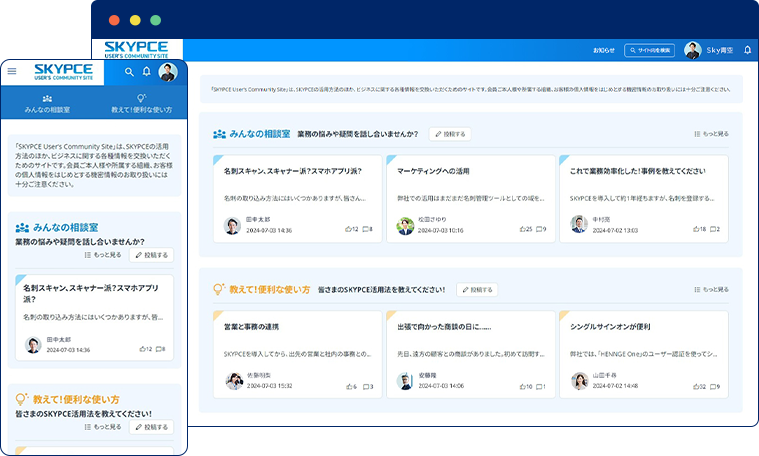This screenshot has height=456, width=759.
Task: Open the user avatar in desktop header
Action: 693,50
